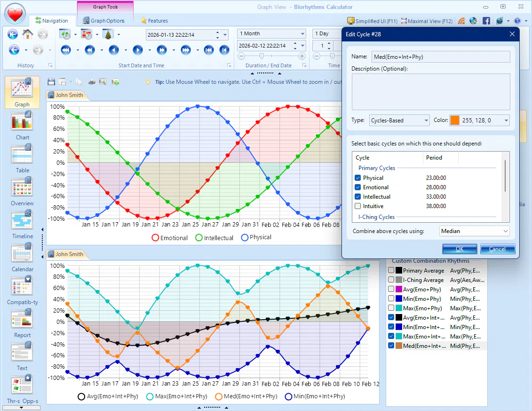Click the Home icon in History group

[x=28, y=34]
